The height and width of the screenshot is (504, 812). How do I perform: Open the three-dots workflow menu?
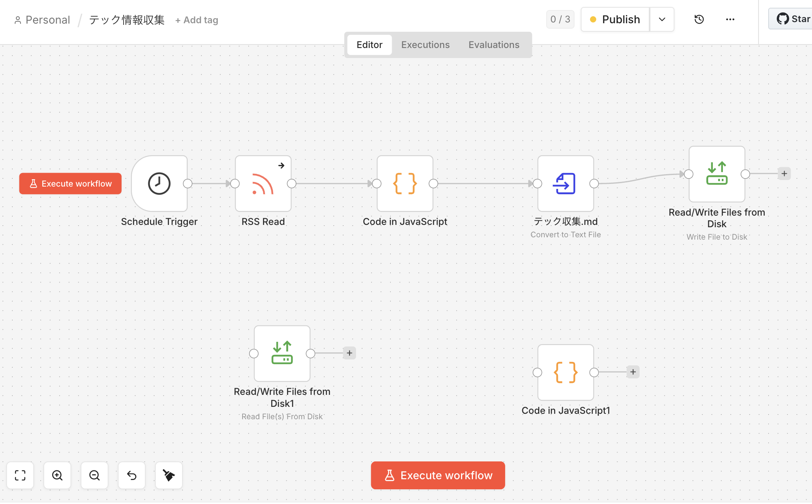coord(730,19)
